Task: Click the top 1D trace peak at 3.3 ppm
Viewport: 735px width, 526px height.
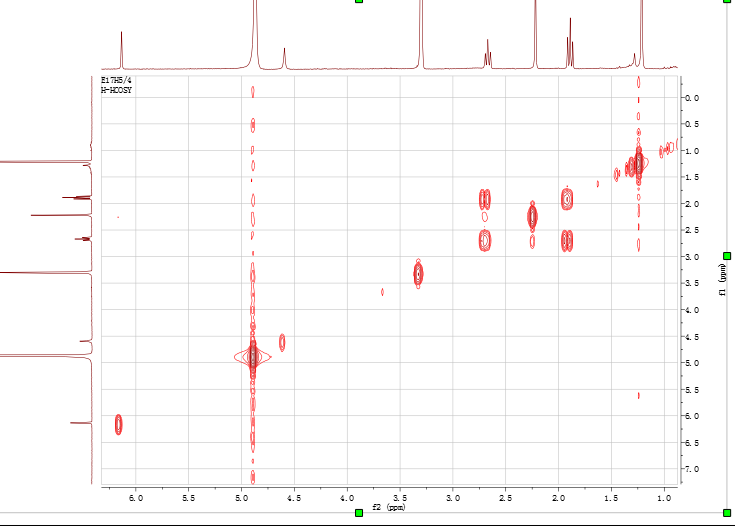Action: pyautogui.click(x=421, y=34)
